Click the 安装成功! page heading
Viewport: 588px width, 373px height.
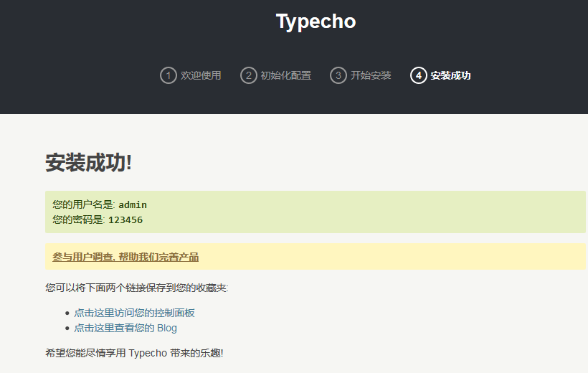coord(88,163)
